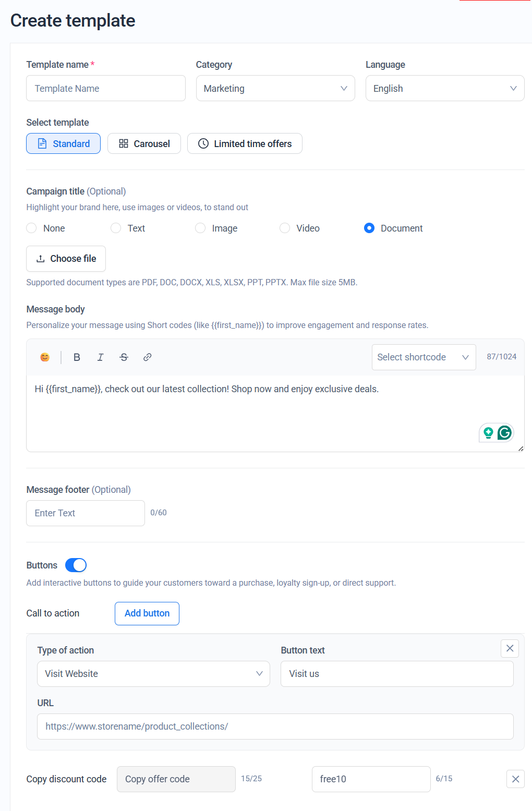Click the Choose file upload button
Image resolution: width=532 pixels, height=811 pixels.
(66, 259)
